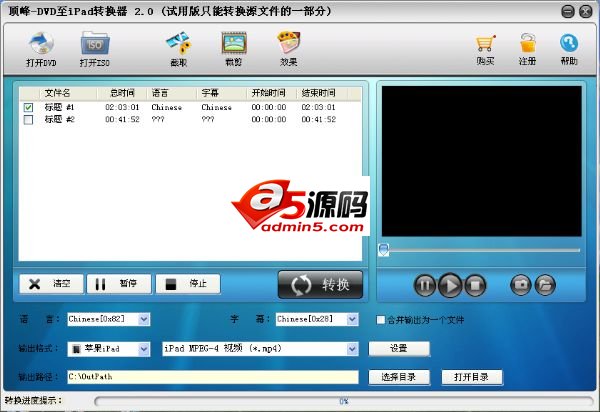Click the Chinese language cell of 标题 #1
This screenshot has width=600, height=412.
166,107
